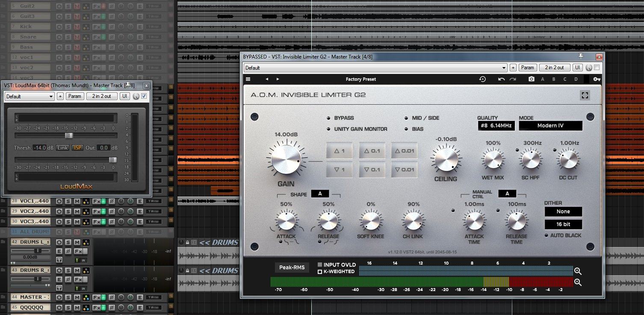Load next preset in Invisible Limiter

[278, 79]
